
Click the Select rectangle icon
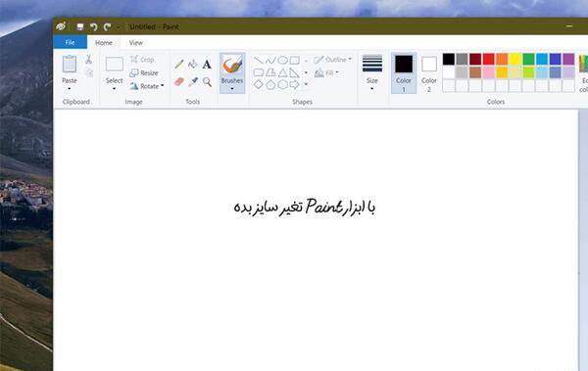[115, 64]
